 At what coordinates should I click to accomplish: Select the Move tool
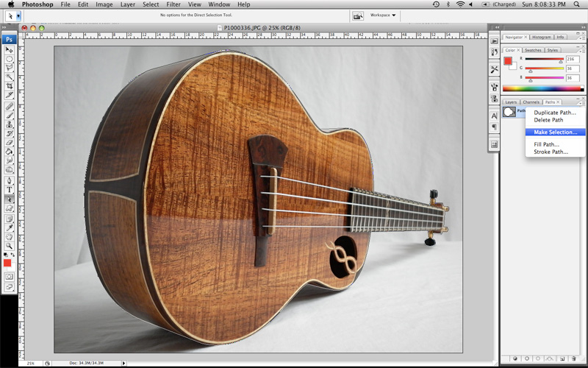tap(10, 50)
